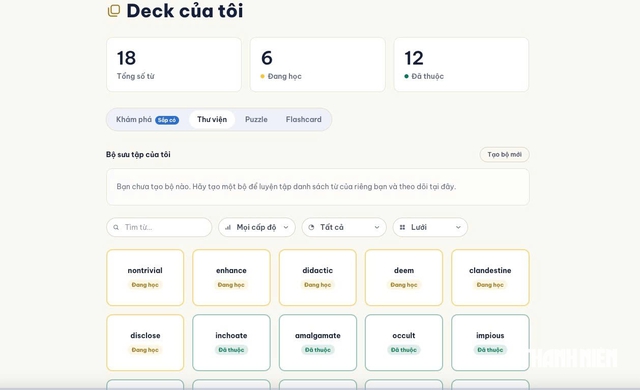This screenshot has height=390, width=640.
Task: Click the grid icon in Lưới view selector
Action: (x=402, y=227)
